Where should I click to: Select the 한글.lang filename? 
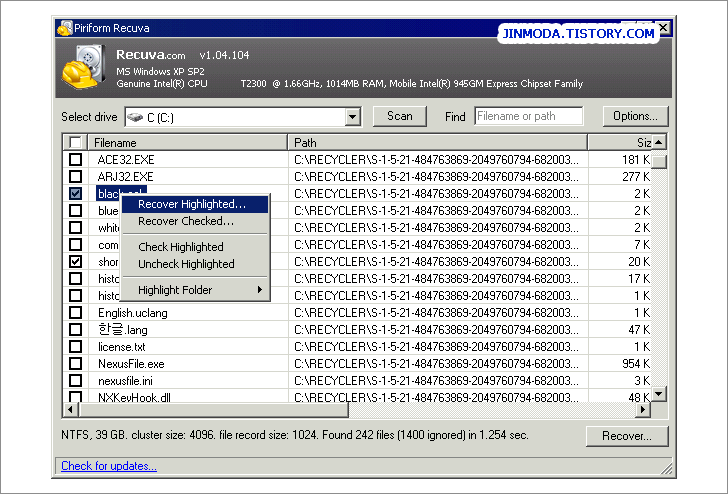point(123,330)
